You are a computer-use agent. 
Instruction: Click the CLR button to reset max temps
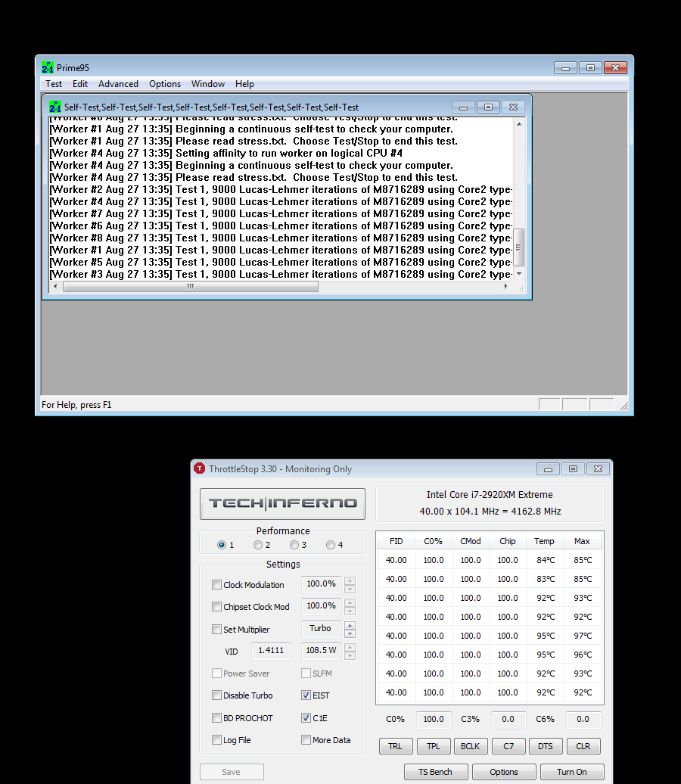click(583, 746)
